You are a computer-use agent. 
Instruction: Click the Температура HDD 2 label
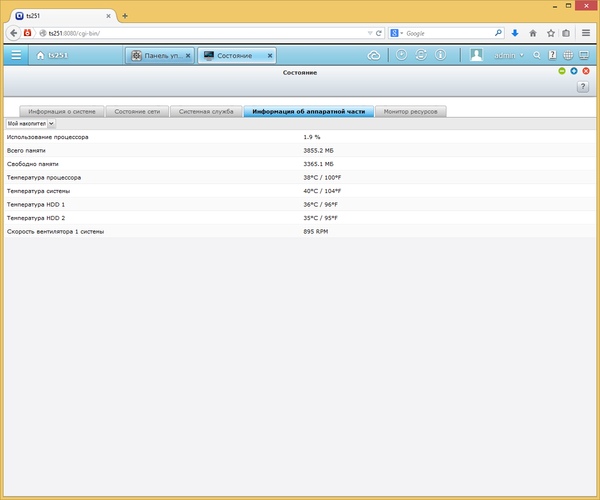(x=36, y=218)
